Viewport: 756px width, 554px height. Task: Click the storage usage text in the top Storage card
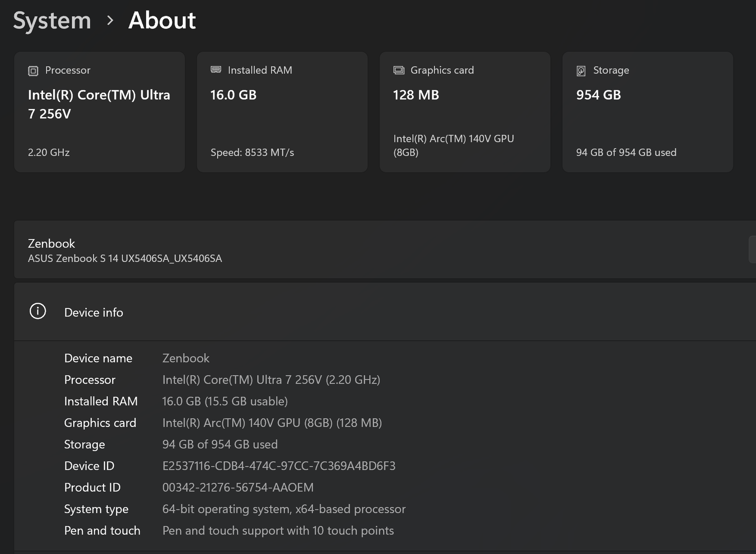(x=626, y=153)
